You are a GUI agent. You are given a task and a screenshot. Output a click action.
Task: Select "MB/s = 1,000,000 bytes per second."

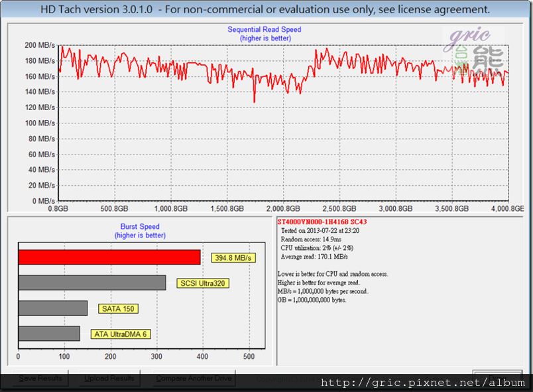tap(323, 291)
